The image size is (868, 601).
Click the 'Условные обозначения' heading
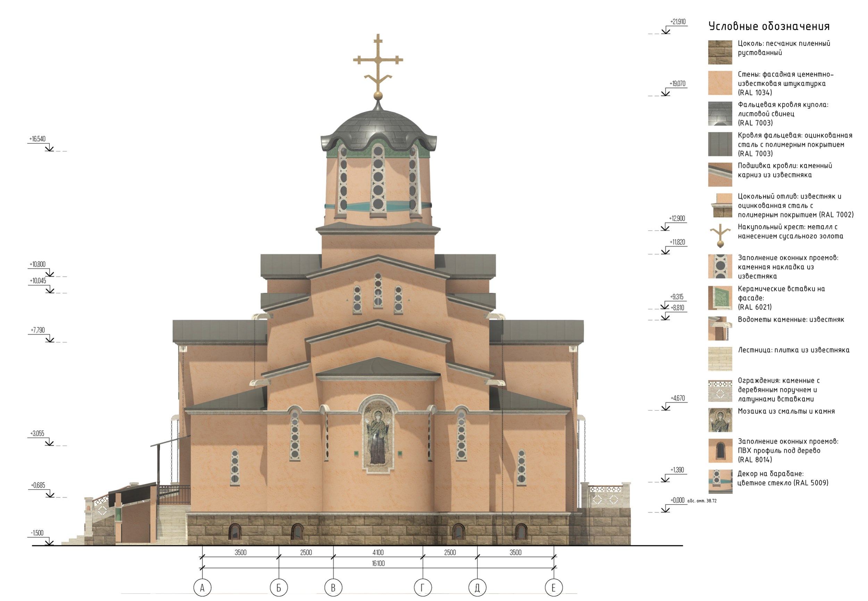point(769,26)
